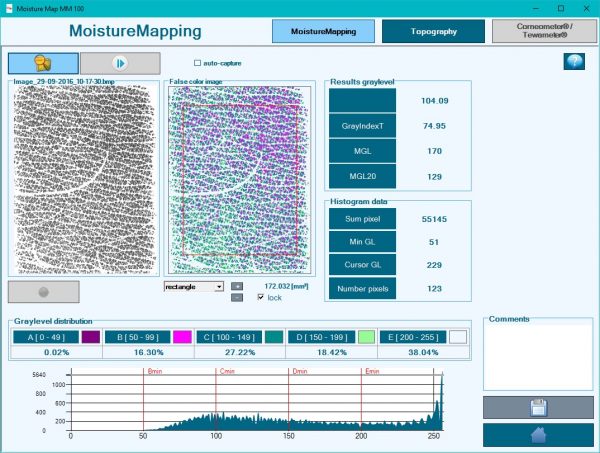Open the rectangle shape dropdown

pyautogui.click(x=194, y=286)
